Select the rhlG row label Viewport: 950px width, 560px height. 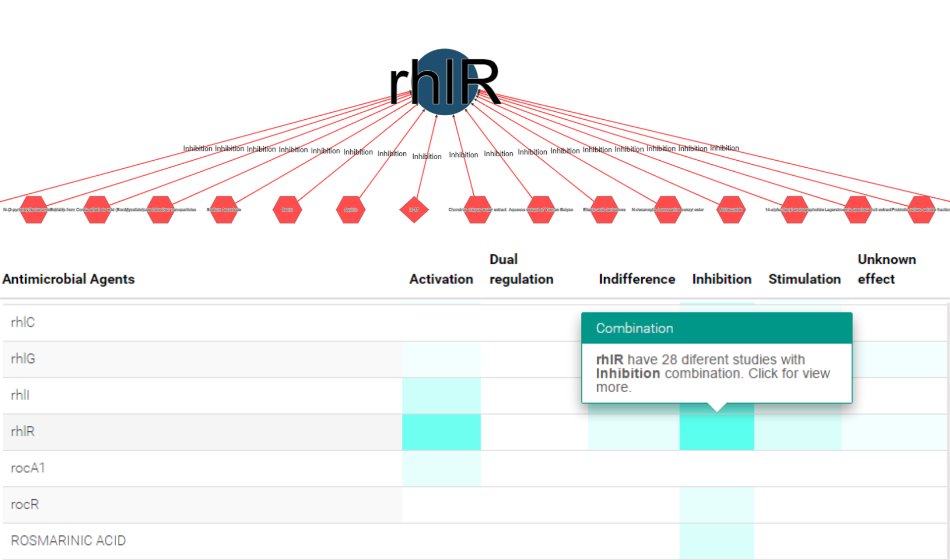tap(23, 359)
